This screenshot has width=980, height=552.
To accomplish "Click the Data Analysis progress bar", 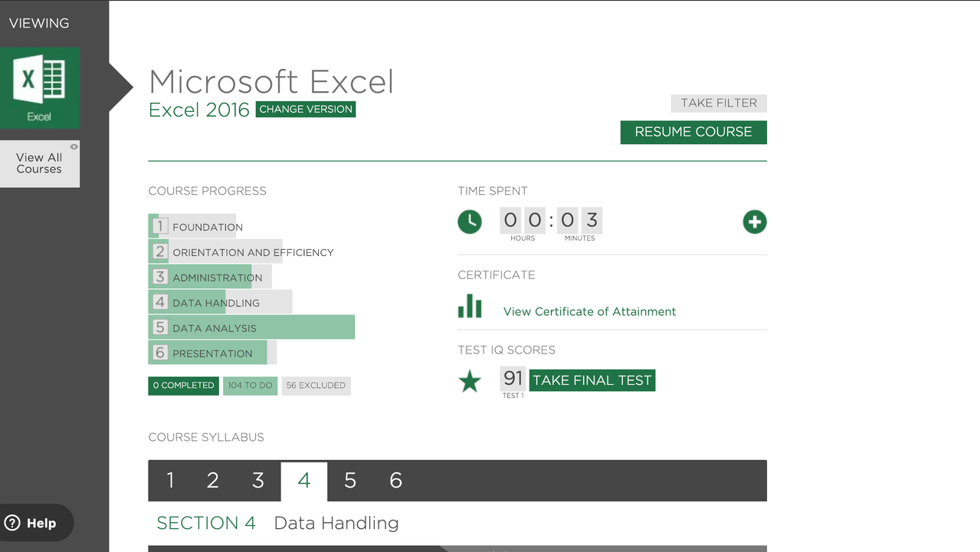I will tap(251, 327).
